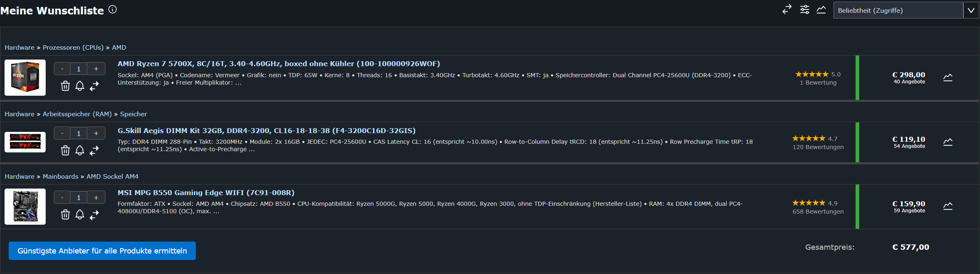Viewport: 980px width, 274px height.
Task: Click the info icon beside Meine Wunschliste
Action: (112, 9)
